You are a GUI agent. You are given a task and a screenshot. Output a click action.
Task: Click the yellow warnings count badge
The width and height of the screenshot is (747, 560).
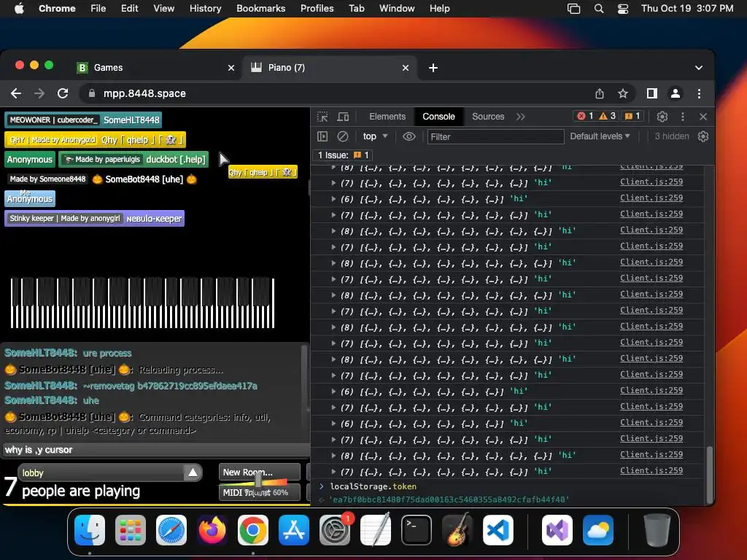[x=608, y=116]
